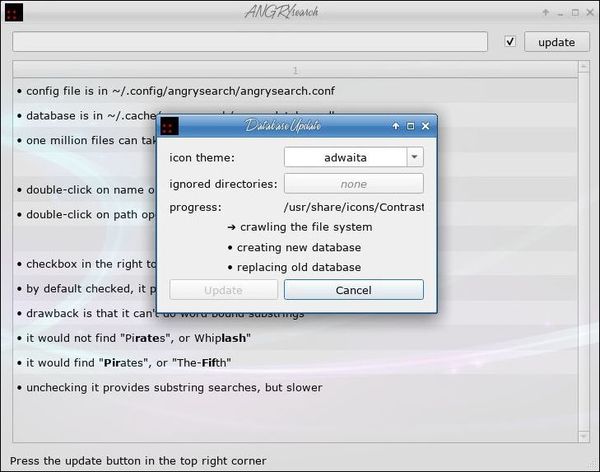Screen dimensions: 600x472
Task: Click the Database Update title text
Action: coord(283,126)
